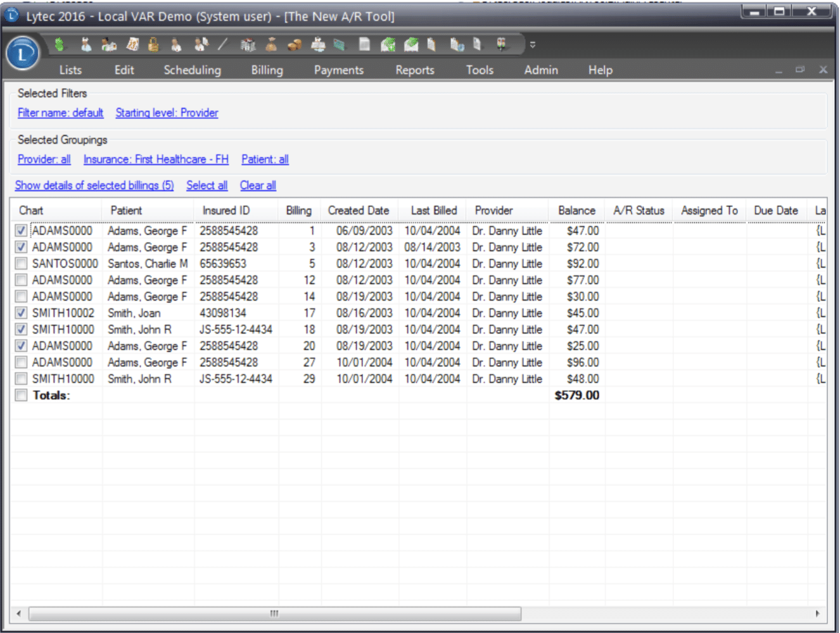Open the Payments menu
840x633 pixels.
coord(339,70)
